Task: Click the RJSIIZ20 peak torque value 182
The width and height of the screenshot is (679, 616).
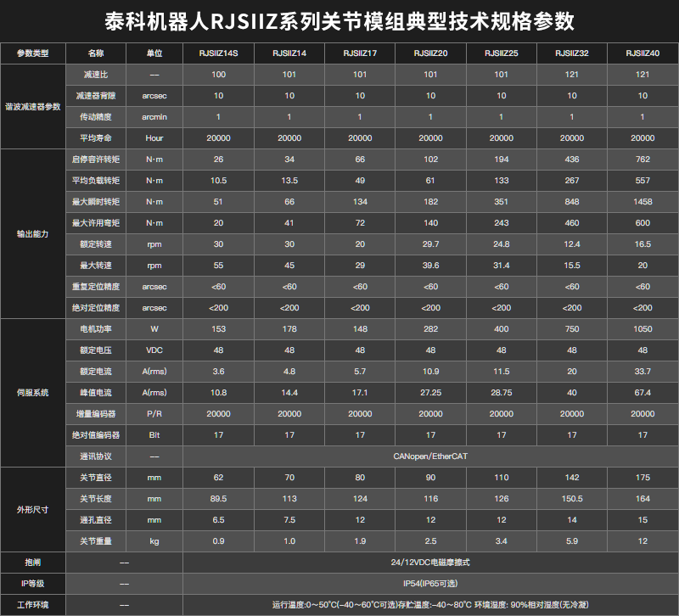Action: coord(431,201)
